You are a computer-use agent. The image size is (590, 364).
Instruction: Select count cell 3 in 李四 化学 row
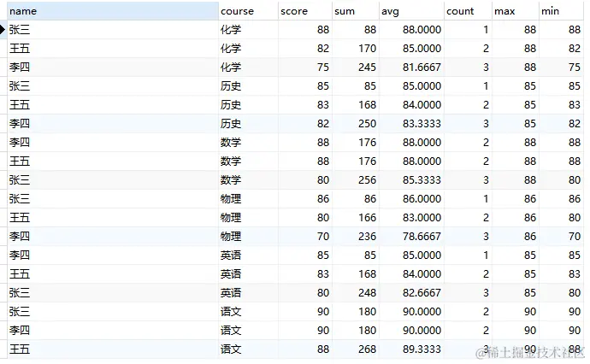click(468, 68)
